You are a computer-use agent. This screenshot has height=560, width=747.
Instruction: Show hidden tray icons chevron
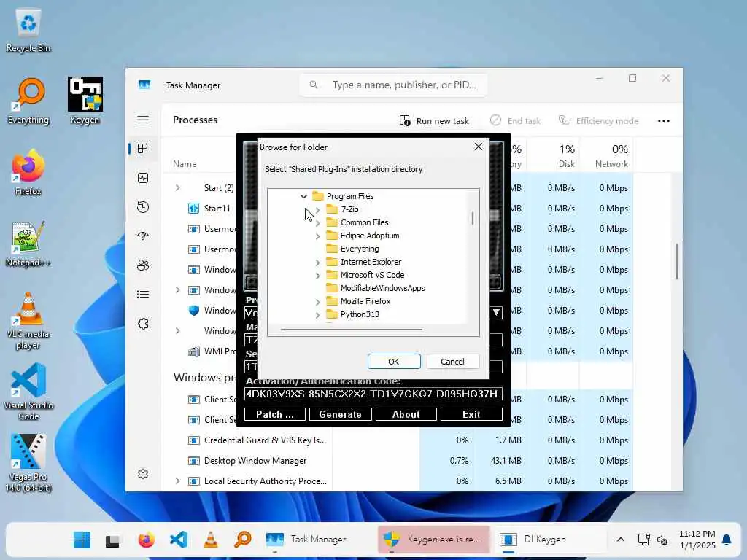click(620, 540)
